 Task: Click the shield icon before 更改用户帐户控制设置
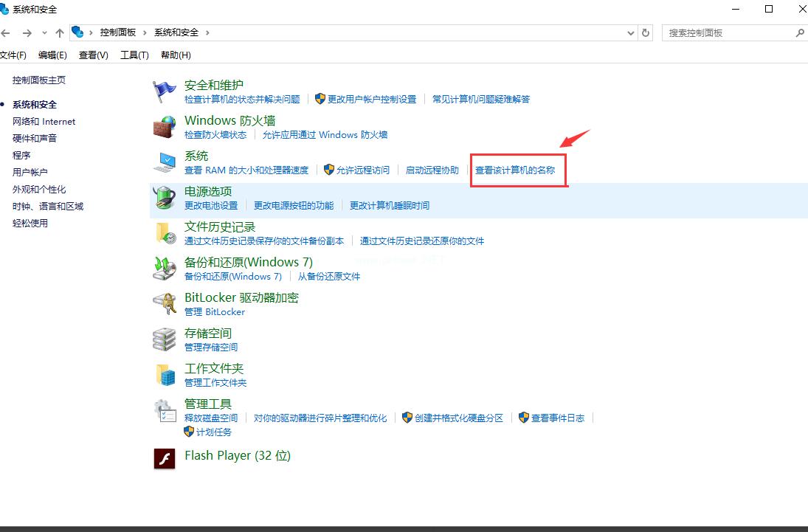(320, 98)
